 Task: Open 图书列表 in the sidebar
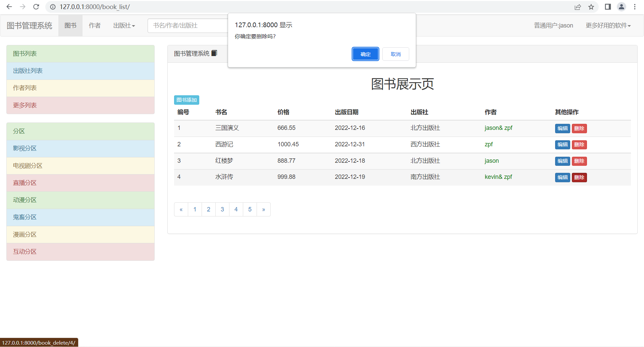pyautogui.click(x=80, y=54)
